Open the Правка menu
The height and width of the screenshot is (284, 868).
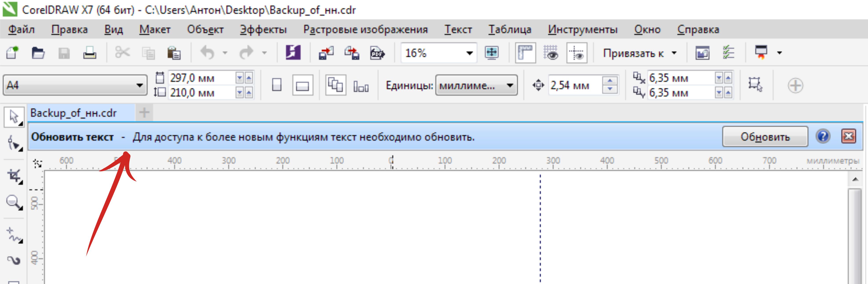[70, 29]
